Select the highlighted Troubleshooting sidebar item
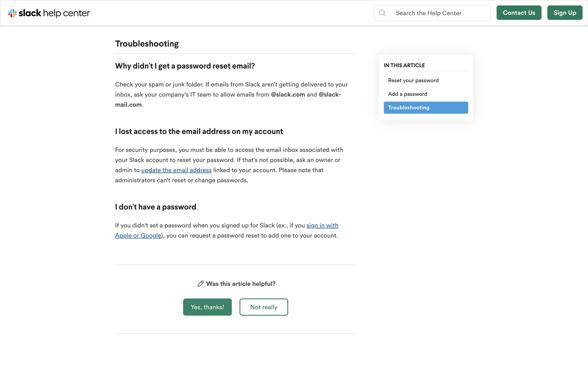The image size is (588, 368). click(x=426, y=108)
